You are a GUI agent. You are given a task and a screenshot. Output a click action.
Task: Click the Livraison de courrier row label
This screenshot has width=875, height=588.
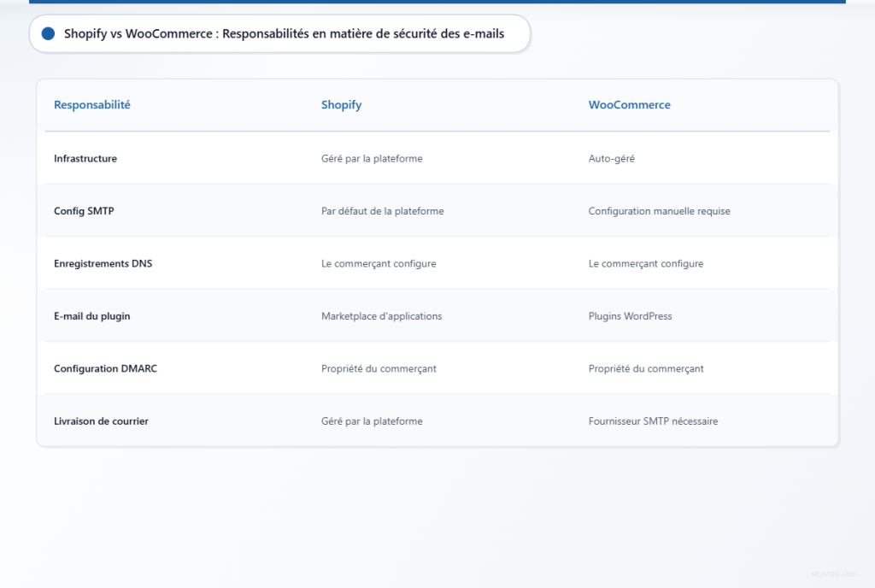[102, 421]
